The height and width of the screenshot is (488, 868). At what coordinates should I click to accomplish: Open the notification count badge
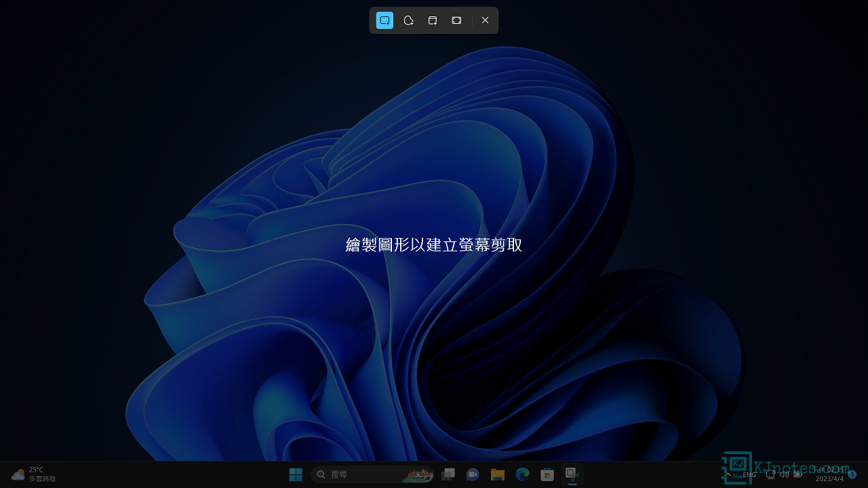point(852,474)
